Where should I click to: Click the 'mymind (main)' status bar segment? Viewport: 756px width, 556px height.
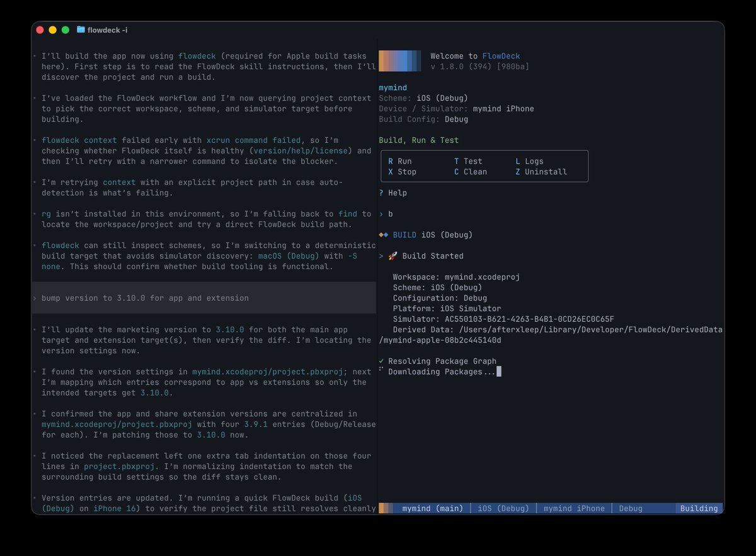point(433,509)
